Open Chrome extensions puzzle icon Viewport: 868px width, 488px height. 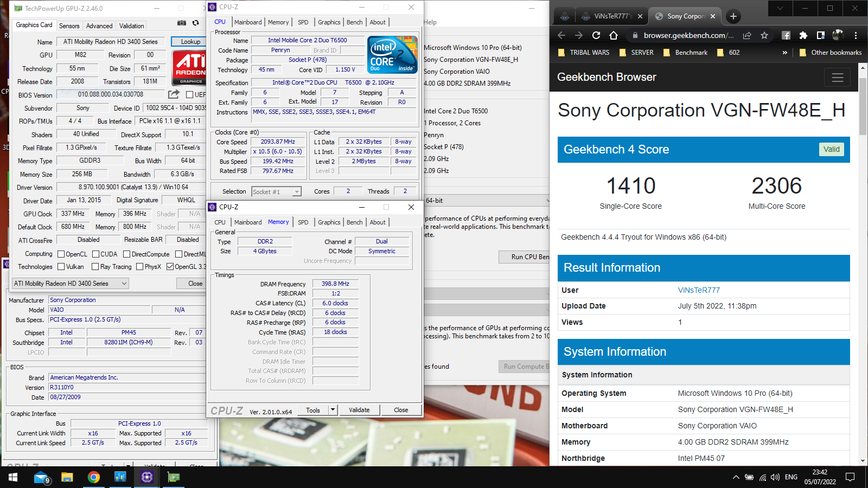point(803,35)
